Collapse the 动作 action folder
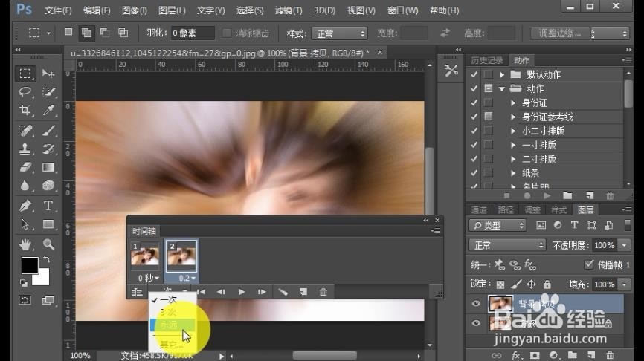The image size is (644, 361). coord(502,88)
